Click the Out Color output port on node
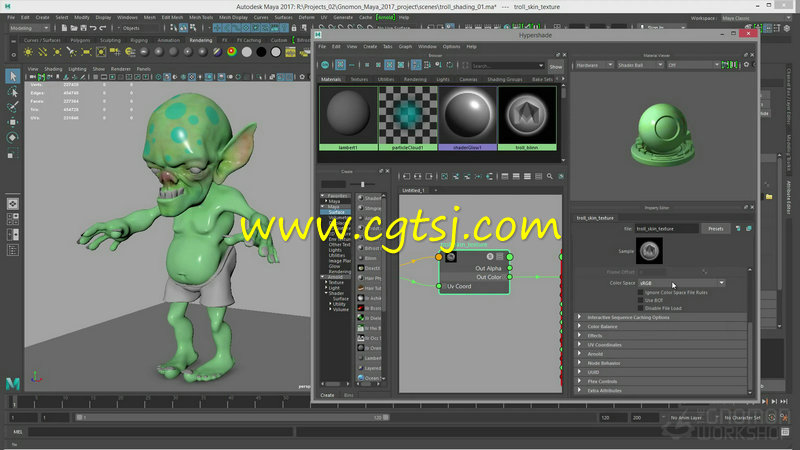 (509, 277)
